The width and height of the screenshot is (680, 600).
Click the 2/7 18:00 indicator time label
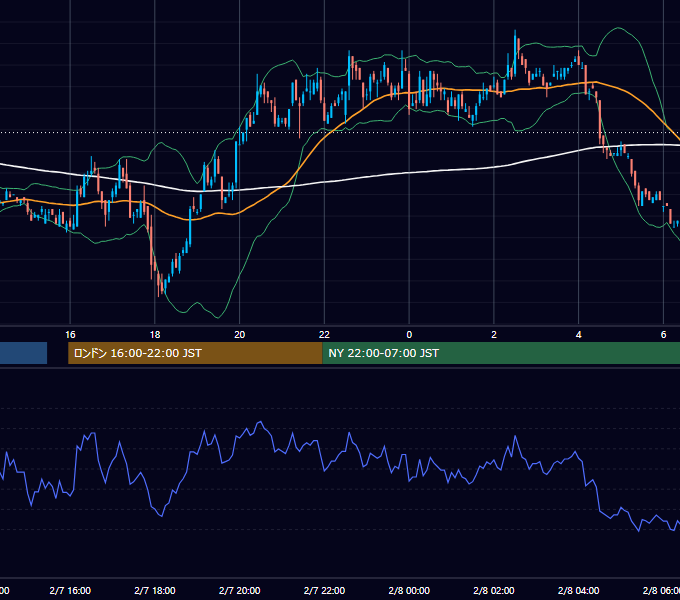pyautogui.click(x=155, y=590)
